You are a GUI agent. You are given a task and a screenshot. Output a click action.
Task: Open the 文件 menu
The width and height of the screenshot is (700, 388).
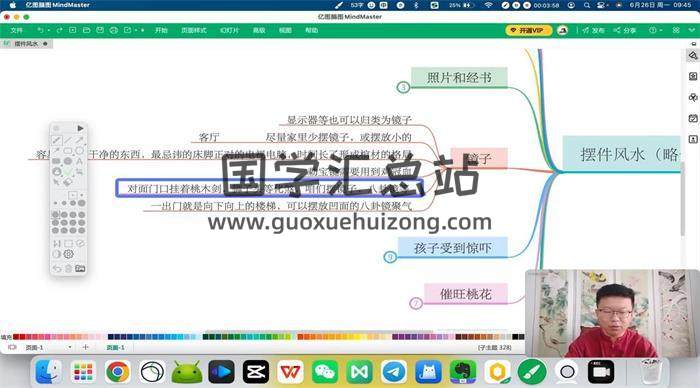[17, 30]
